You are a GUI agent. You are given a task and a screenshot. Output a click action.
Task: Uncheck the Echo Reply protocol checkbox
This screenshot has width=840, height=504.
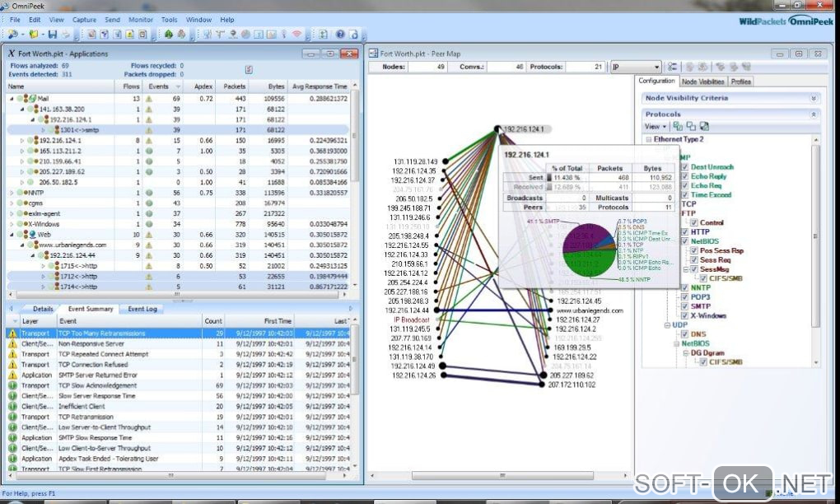[684, 176]
